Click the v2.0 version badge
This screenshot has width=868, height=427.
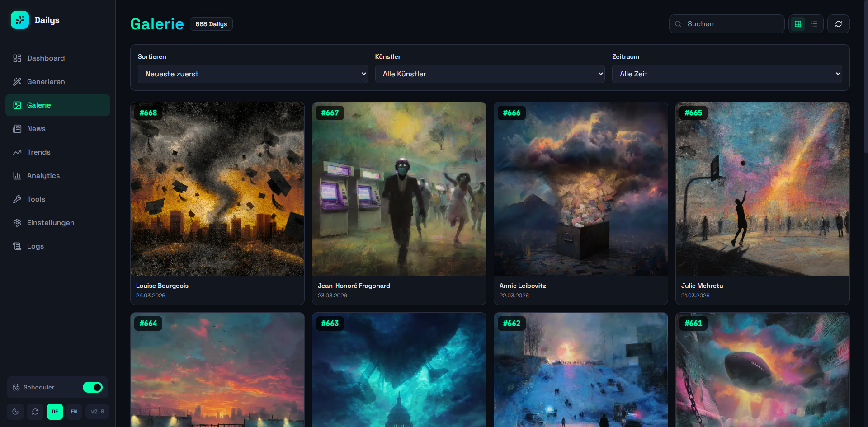tap(97, 412)
